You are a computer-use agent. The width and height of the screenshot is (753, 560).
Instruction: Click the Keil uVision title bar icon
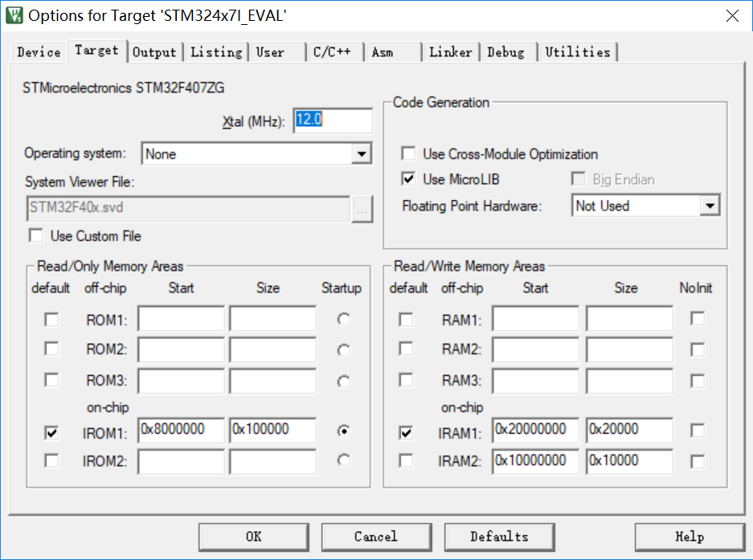pos(14,15)
